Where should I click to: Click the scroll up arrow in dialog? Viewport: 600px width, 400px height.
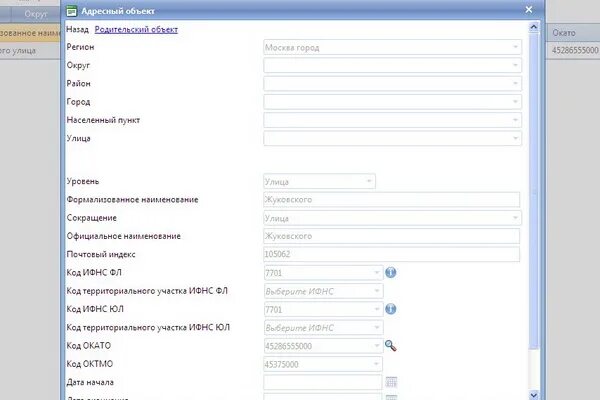pos(534,27)
